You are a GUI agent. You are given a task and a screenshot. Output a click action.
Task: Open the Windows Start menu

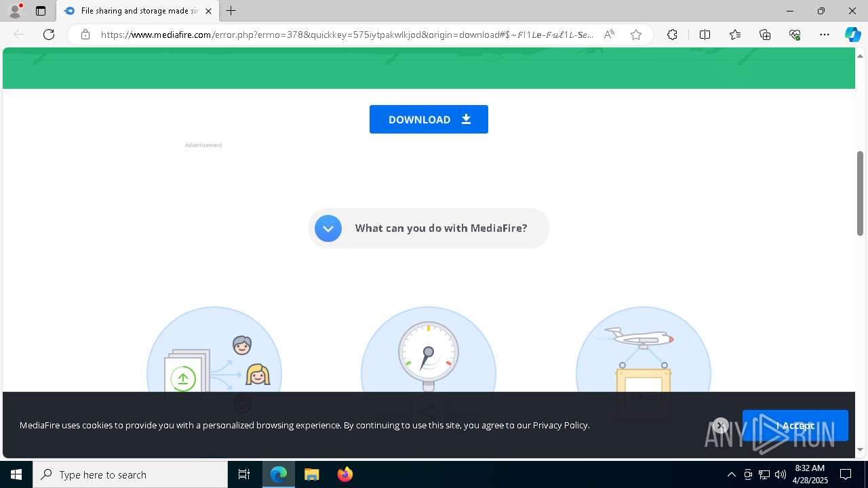(x=16, y=474)
